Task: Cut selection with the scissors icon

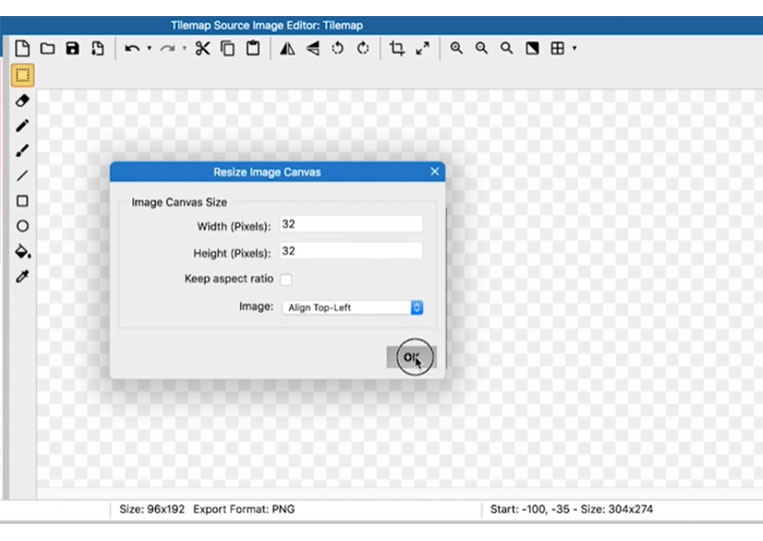Action: [x=202, y=49]
